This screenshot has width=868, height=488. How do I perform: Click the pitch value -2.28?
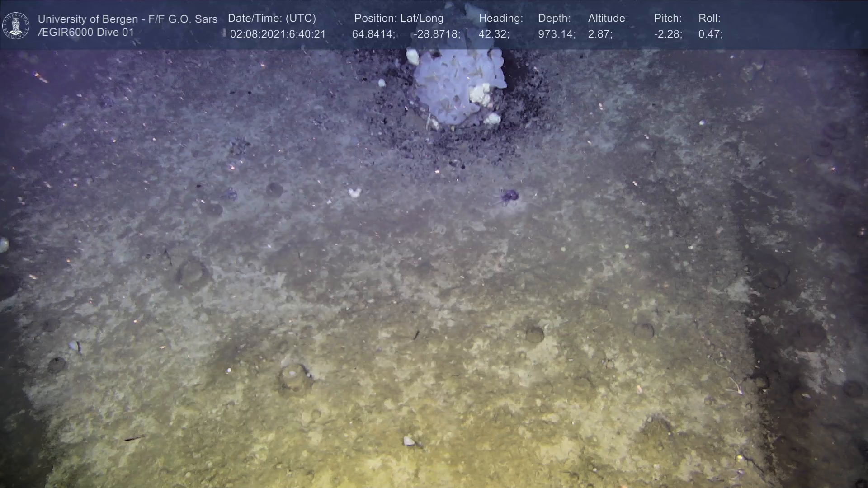(668, 34)
